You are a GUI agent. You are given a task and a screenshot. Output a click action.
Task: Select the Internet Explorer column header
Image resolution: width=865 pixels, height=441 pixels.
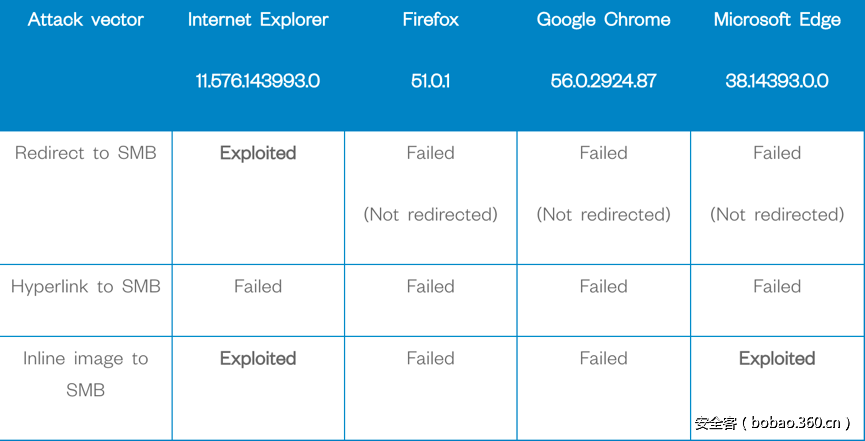coord(258,20)
